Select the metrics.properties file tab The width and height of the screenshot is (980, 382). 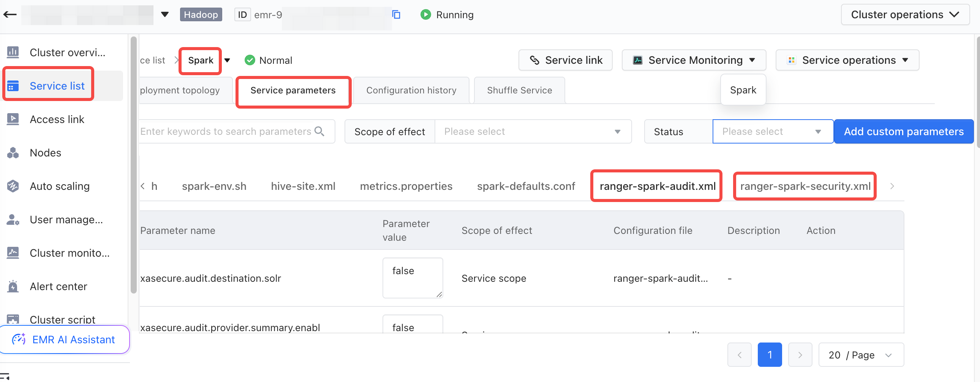coord(406,186)
